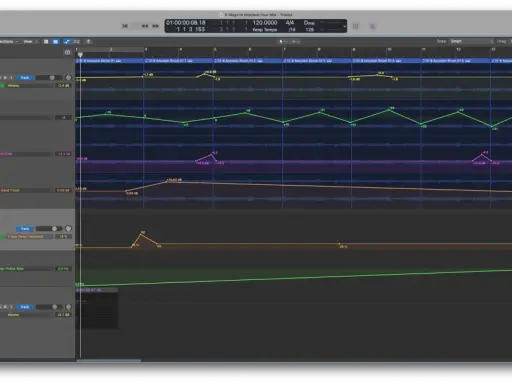
Task: Click the pink automation peak near bar 5
Action: tap(211, 155)
